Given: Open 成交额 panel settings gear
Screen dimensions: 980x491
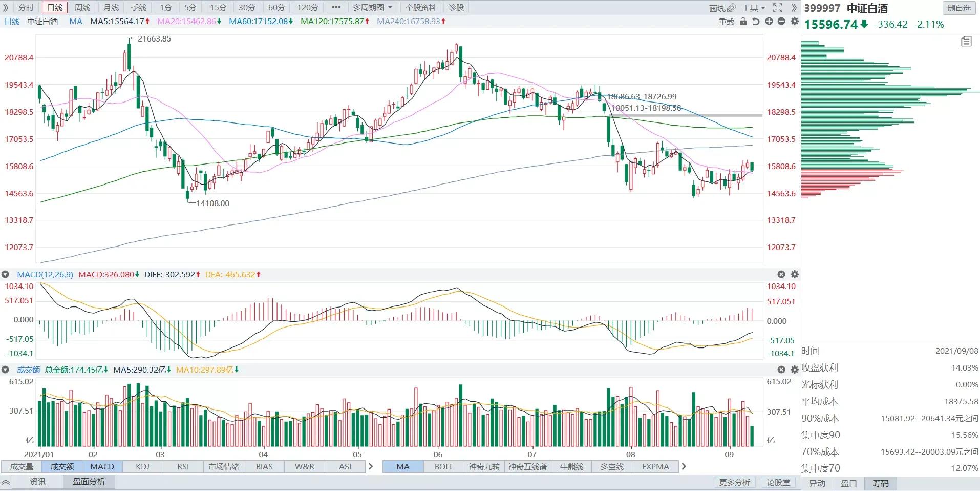Looking at the screenshot, I should tap(795, 370).
